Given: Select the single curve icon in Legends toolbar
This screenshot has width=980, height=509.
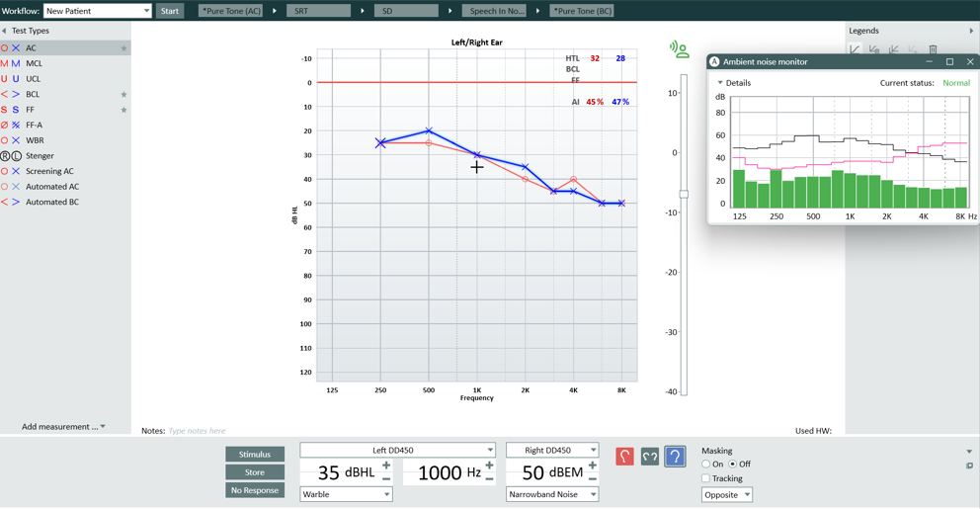Looking at the screenshot, I should click(855, 49).
